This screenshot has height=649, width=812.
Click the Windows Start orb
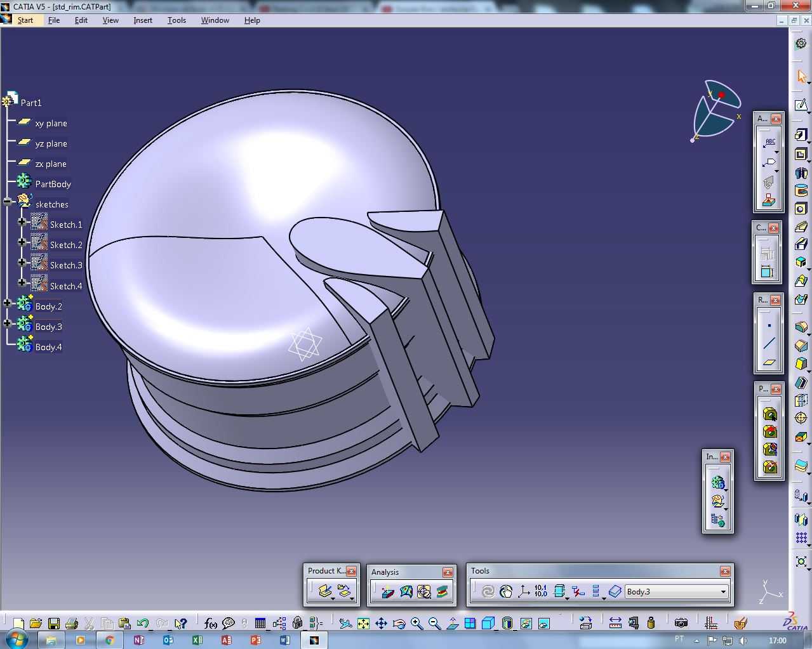click(16, 639)
